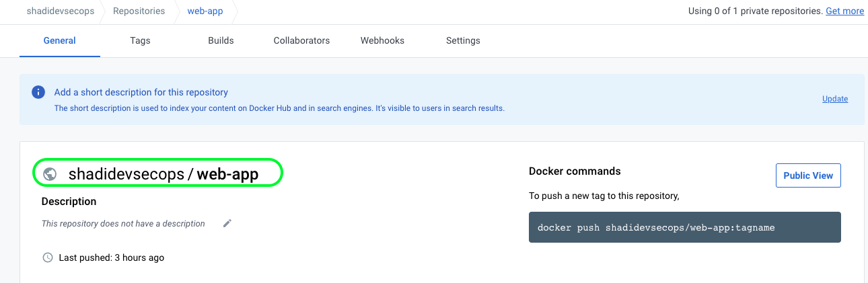The width and height of the screenshot is (868, 283).
Task: Click the Update description link
Action: pyautogui.click(x=835, y=99)
